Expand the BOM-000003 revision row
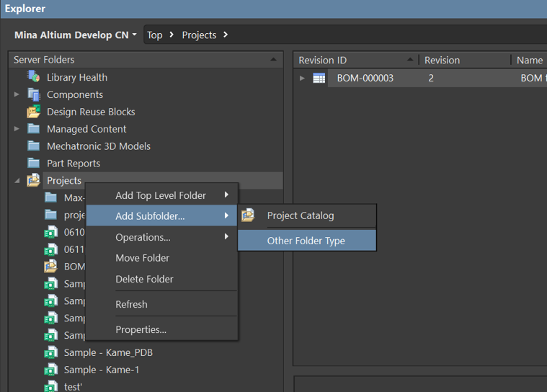The width and height of the screenshot is (547, 392). [302, 78]
